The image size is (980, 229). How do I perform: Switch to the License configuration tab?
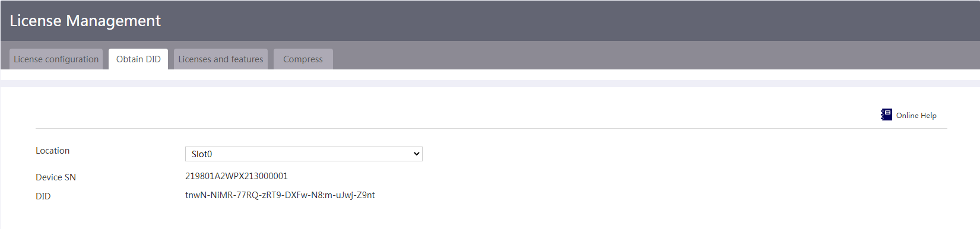(56, 59)
